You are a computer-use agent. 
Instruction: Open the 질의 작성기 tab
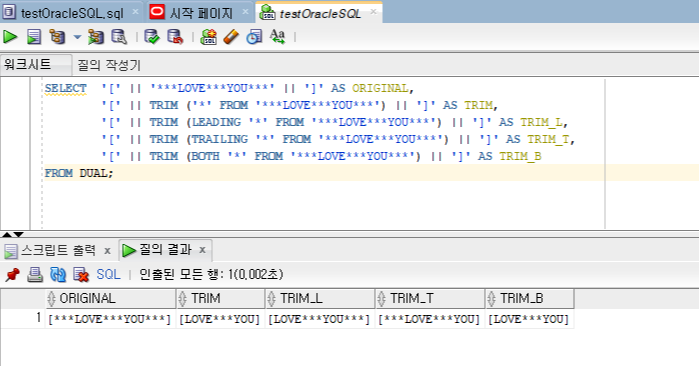pyautogui.click(x=109, y=65)
